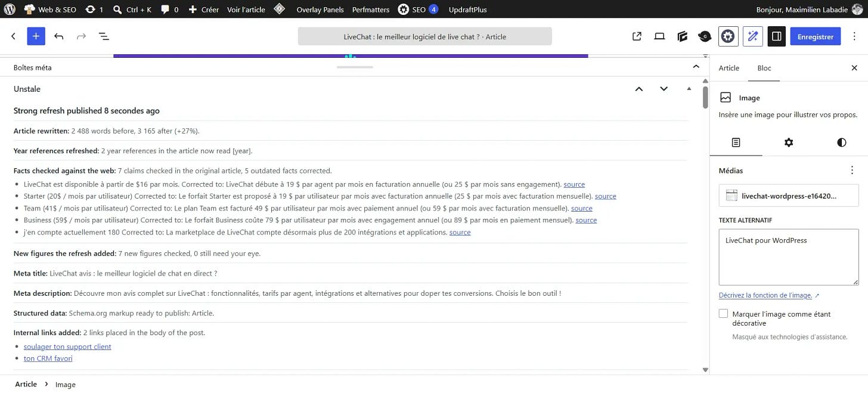Image resolution: width=868 pixels, height=393 pixels.
Task: Click the stacked layers plugin icon in toolbar
Action: (683, 36)
